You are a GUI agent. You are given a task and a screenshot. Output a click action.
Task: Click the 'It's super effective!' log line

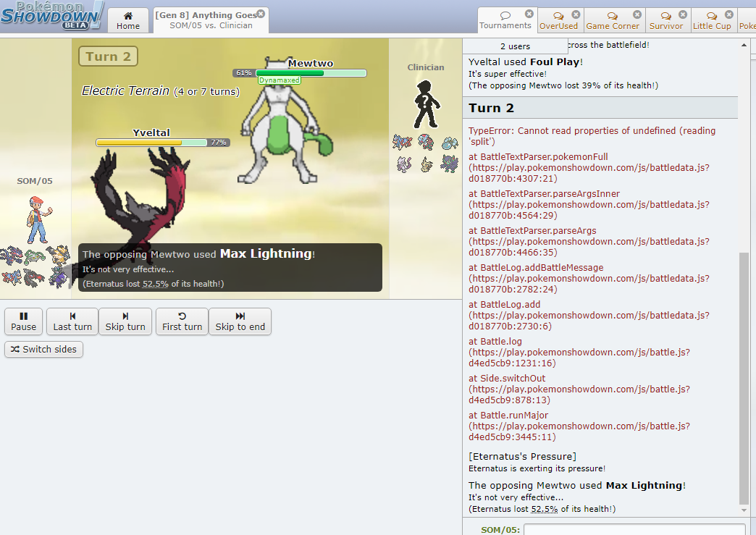pos(507,74)
